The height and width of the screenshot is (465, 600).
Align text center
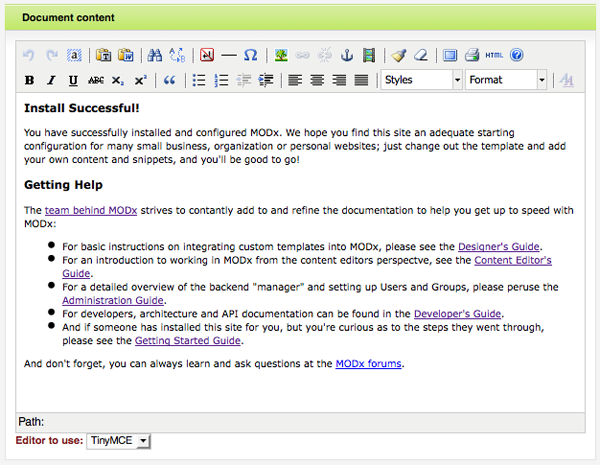317,80
